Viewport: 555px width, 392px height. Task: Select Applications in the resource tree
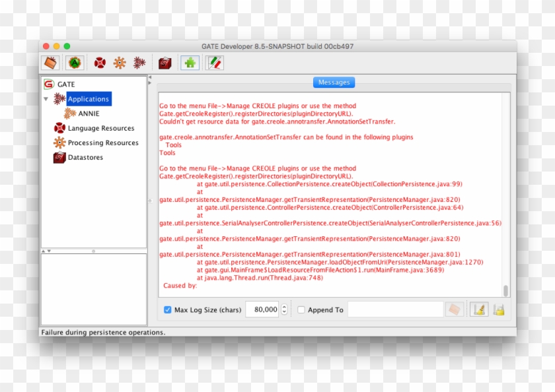tap(89, 99)
